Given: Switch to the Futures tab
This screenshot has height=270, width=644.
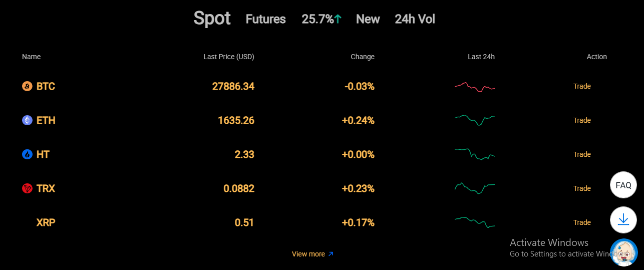Looking at the screenshot, I should [x=265, y=19].
